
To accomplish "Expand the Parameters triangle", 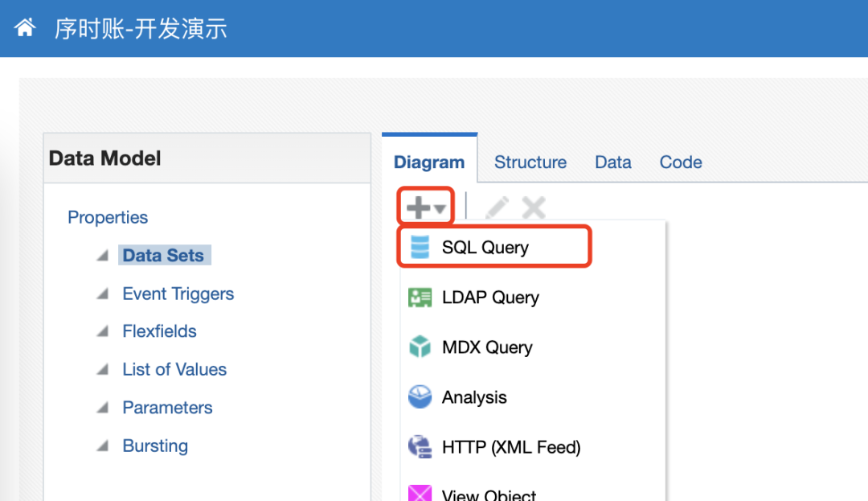I will (x=102, y=408).
